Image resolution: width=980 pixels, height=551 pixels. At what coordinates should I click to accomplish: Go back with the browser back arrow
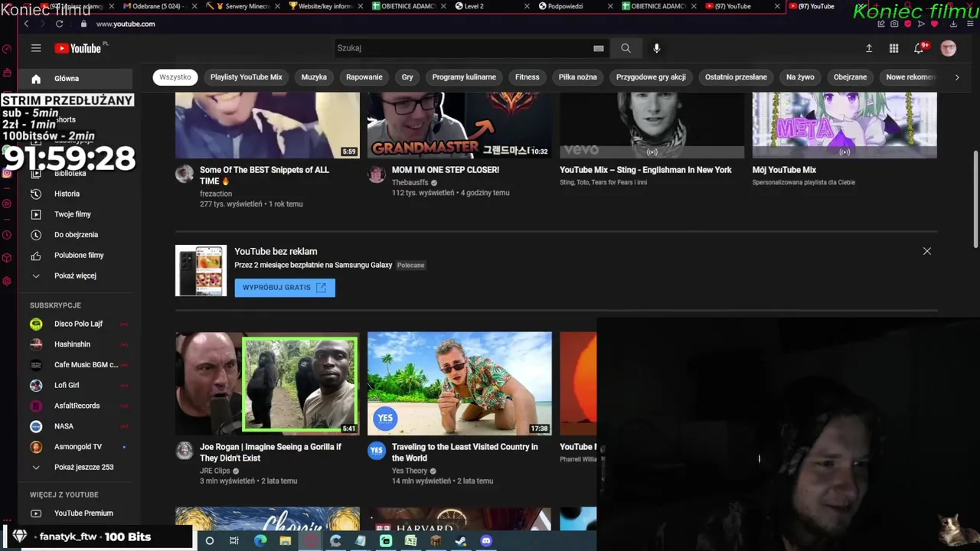pyautogui.click(x=26, y=24)
